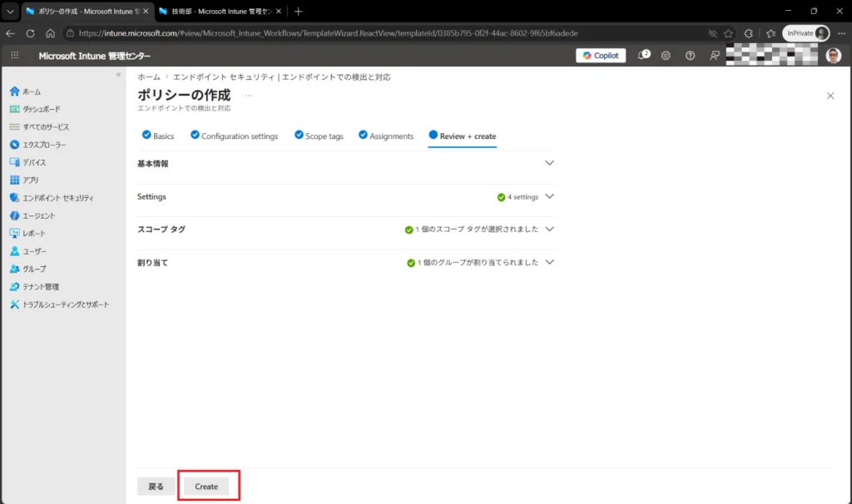The height and width of the screenshot is (504, 852).
Task: Click the 4 settings status text
Action: [x=523, y=197]
